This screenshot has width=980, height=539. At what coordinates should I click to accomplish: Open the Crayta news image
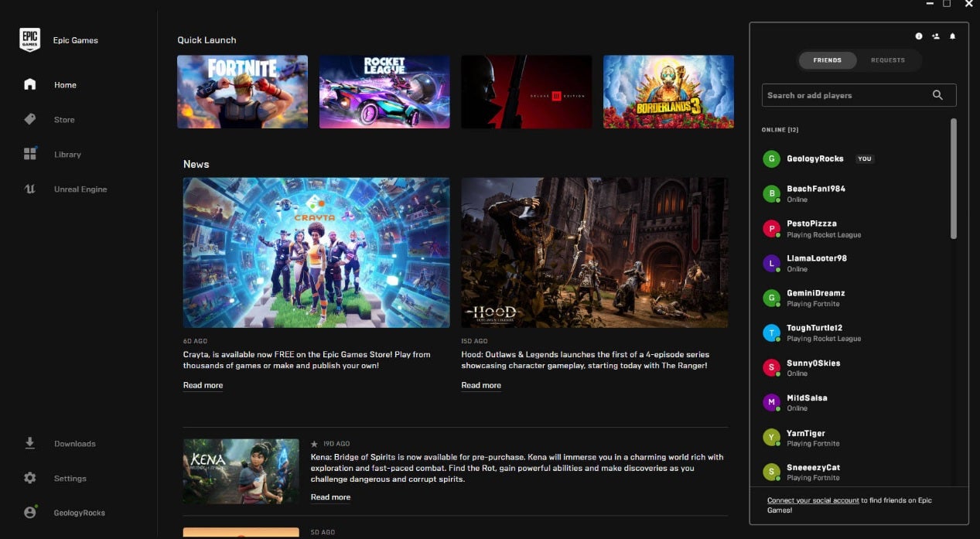(x=316, y=253)
